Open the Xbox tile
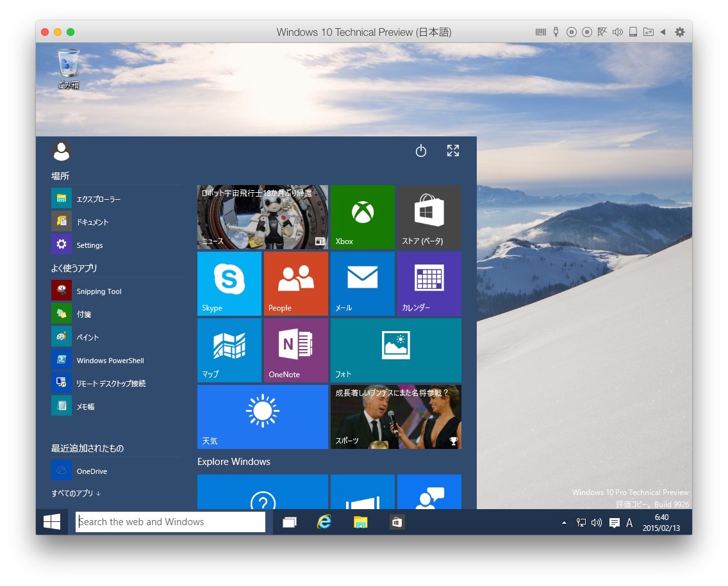 tap(362, 217)
